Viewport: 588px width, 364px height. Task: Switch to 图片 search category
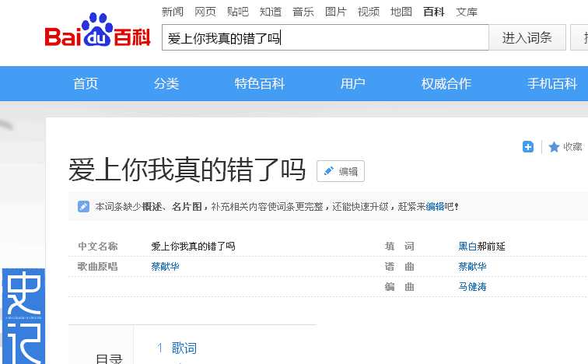tap(336, 12)
